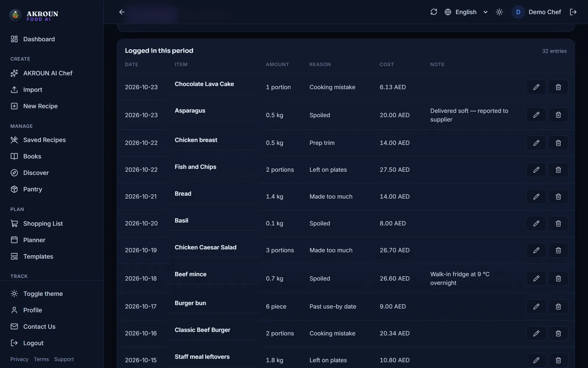Screen dimensions: 588x368
Task: Delete the Beef mince entry
Action: point(558,278)
